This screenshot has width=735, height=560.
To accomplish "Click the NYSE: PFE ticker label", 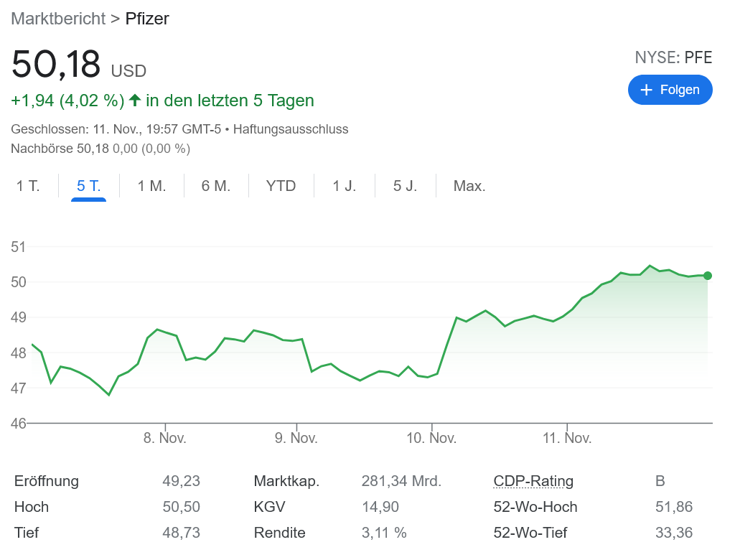I will [673, 58].
